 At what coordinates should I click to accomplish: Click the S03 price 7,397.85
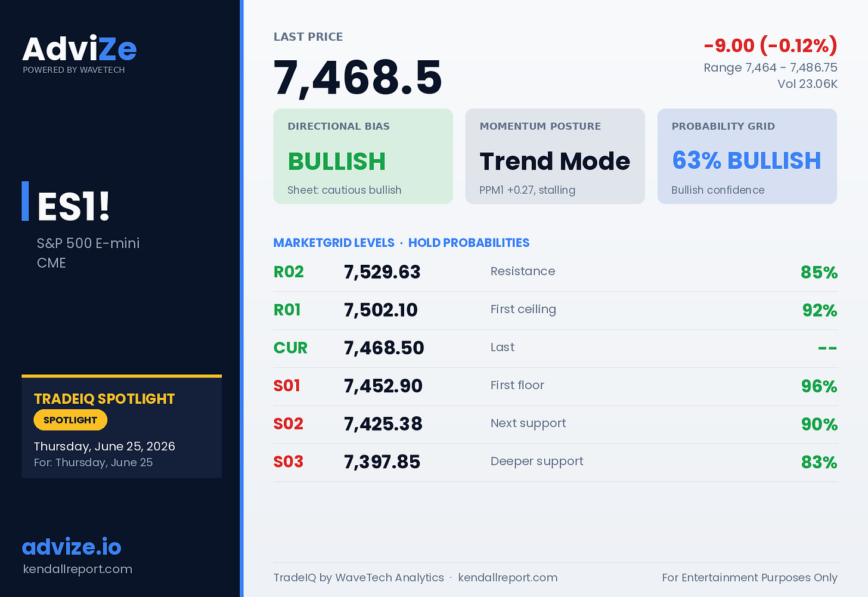[382, 462]
